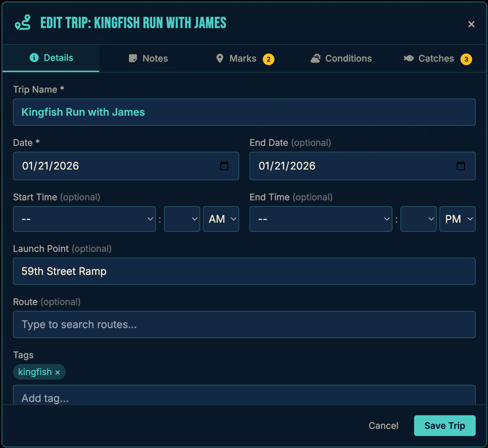The height and width of the screenshot is (448, 488).
Task: Open calendar picker for End Date
Action: coord(460,166)
